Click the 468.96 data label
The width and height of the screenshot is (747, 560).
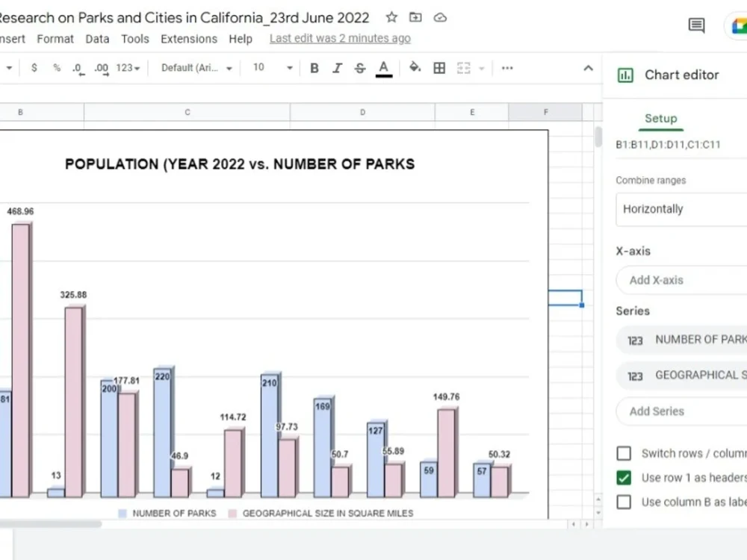pyautogui.click(x=20, y=211)
